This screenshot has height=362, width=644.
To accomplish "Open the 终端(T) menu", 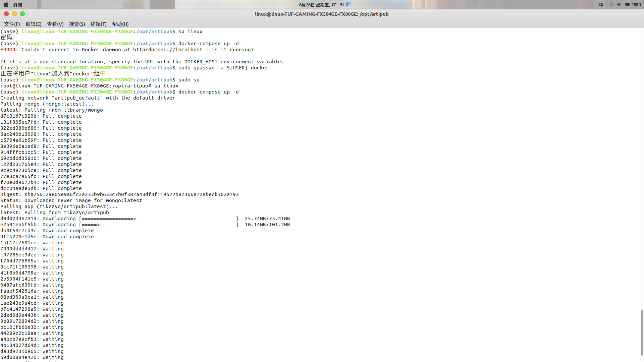I will 98,24.
